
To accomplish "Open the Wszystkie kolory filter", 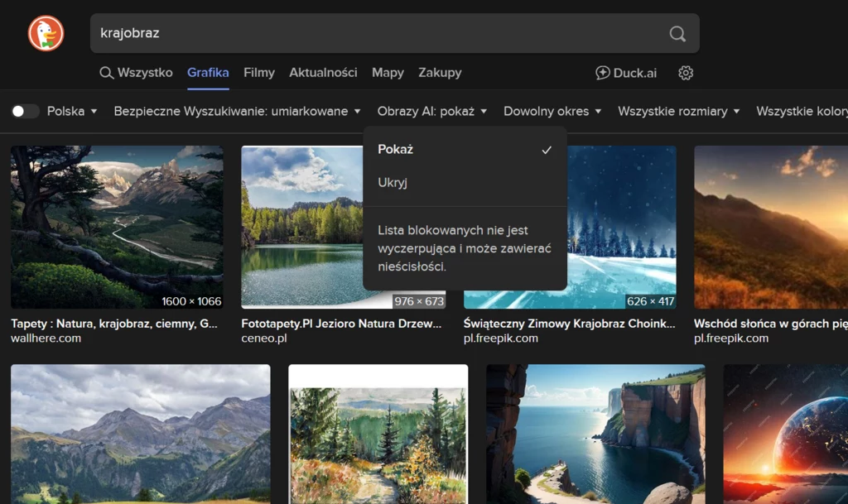I will 802,111.
